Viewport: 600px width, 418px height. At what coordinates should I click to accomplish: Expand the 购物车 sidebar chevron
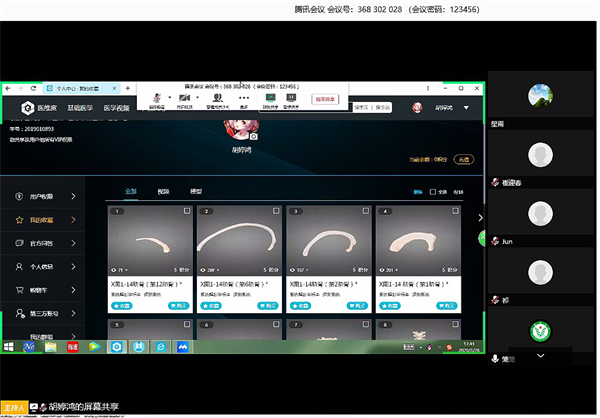(x=73, y=290)
